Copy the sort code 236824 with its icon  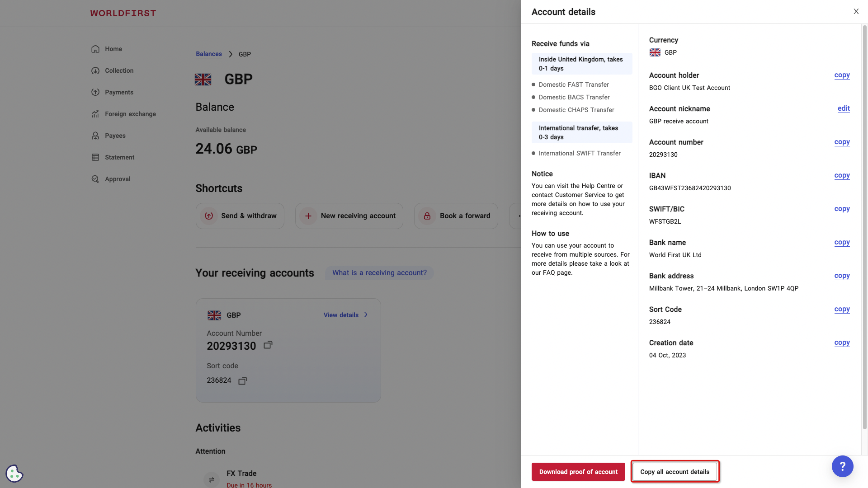242,380
